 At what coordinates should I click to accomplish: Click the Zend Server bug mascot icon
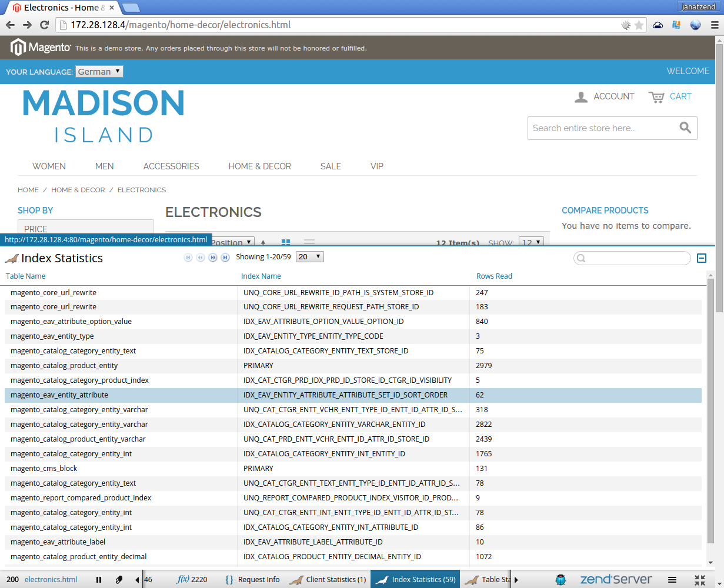pos(561,580)
